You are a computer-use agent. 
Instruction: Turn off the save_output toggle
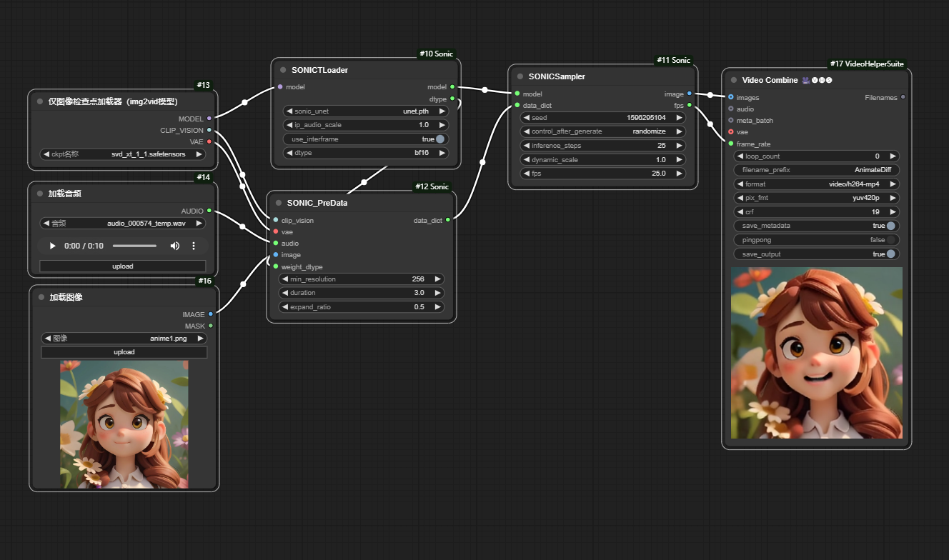(x=890, y=254)
